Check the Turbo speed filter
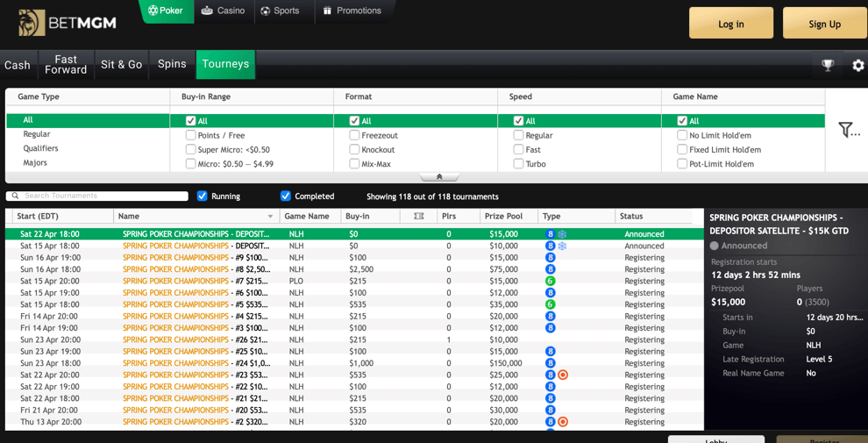The width and height of the screenshot is (868, 443). 518,164
